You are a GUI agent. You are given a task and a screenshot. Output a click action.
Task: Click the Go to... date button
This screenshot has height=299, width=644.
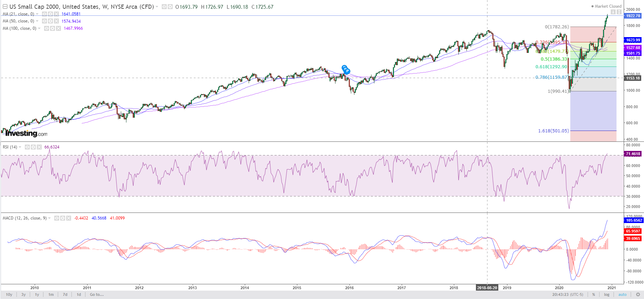[x=97, y=294]
